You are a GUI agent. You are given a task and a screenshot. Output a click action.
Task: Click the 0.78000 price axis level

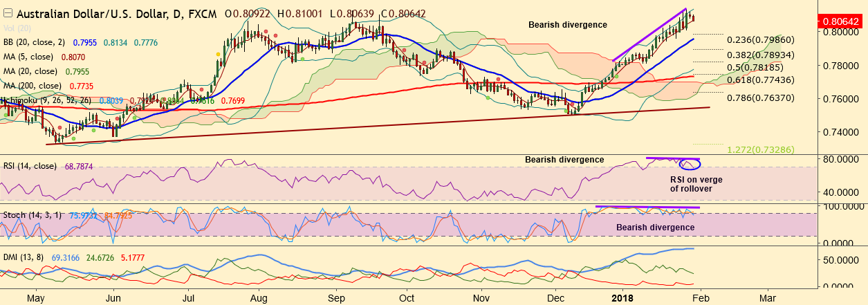(840, 66)
